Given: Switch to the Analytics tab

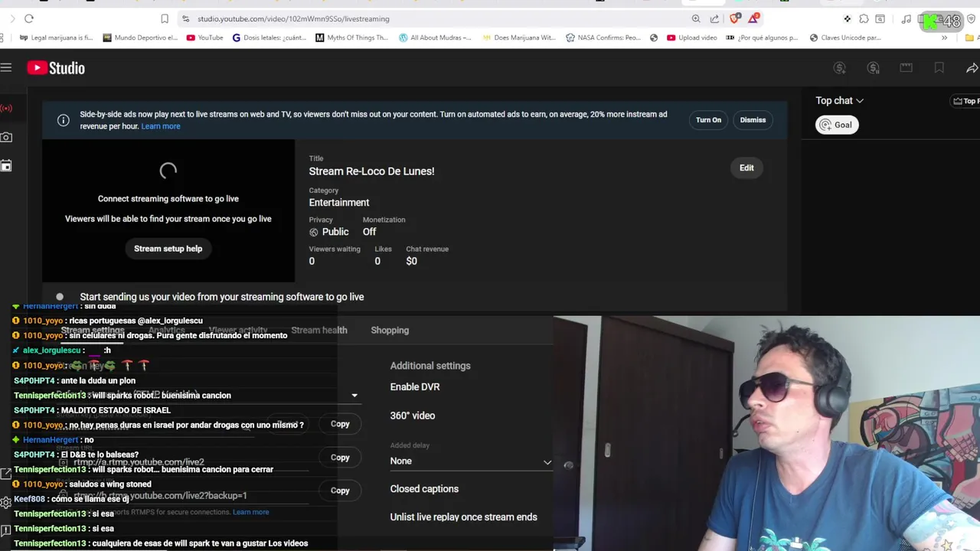Looking at the screenshot, I should pos(167,331).
